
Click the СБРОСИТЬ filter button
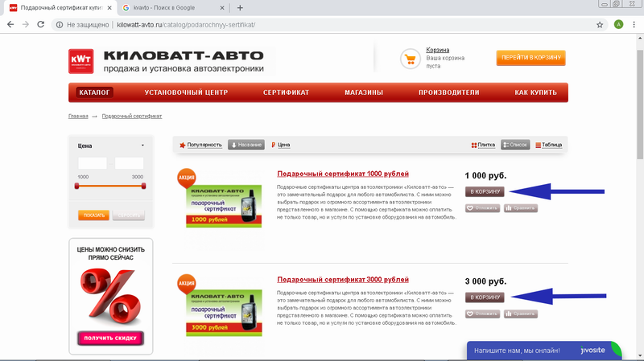129,215
